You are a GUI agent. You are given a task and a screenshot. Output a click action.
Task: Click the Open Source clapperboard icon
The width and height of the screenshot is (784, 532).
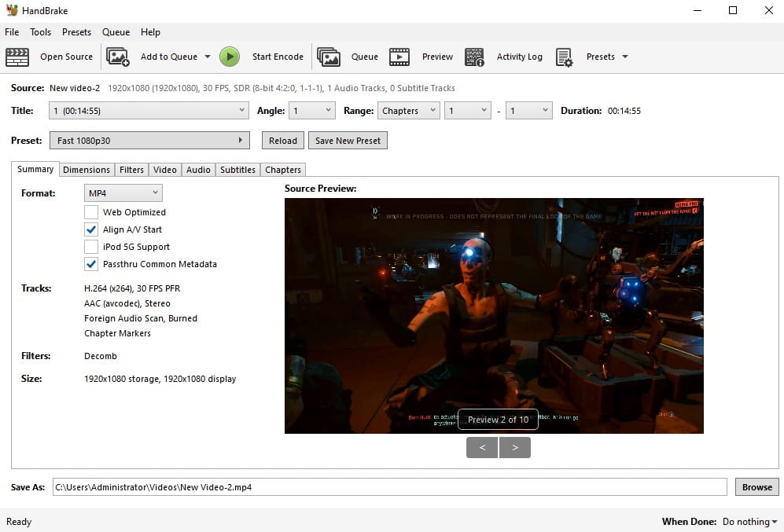[x=17, y=57]
